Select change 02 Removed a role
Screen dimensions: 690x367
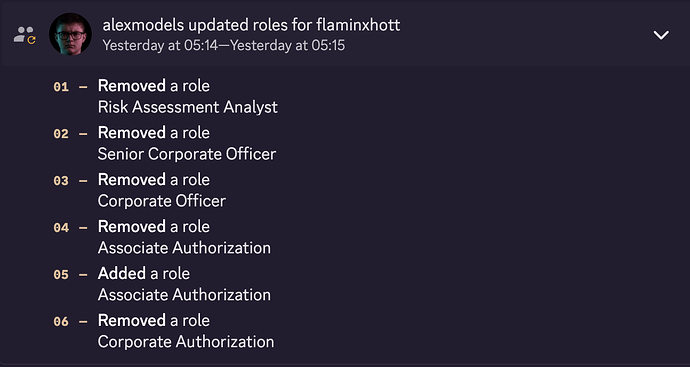pyautogui.click(x=154, y=133)
